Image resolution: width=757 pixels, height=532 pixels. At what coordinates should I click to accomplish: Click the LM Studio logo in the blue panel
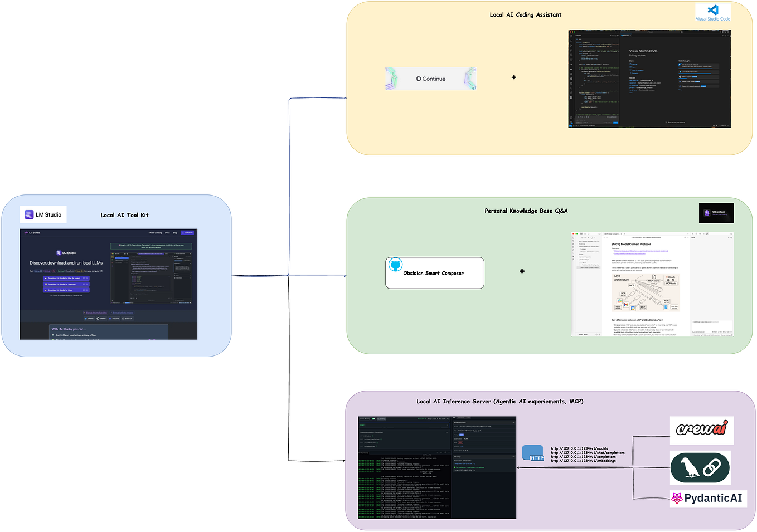(x=29, y=214)
